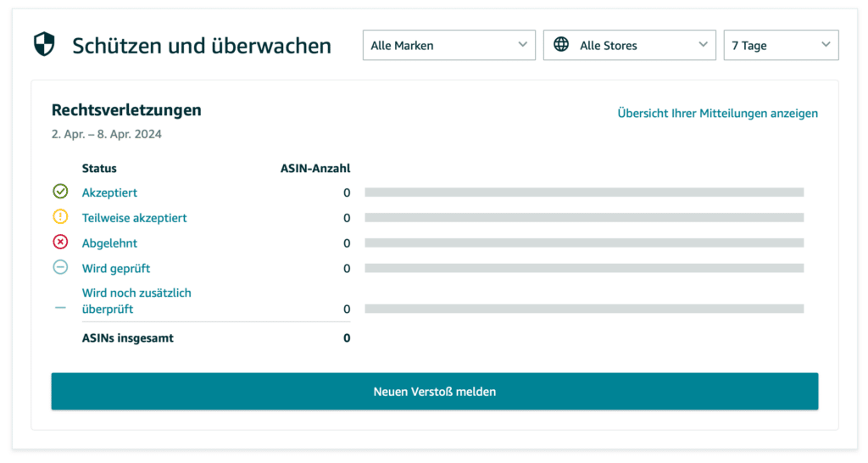Click the Teilweise akzeptiert progress bar
Viewport: 868px width, 463px height.
pyautogui.click(x=584, y=218)
